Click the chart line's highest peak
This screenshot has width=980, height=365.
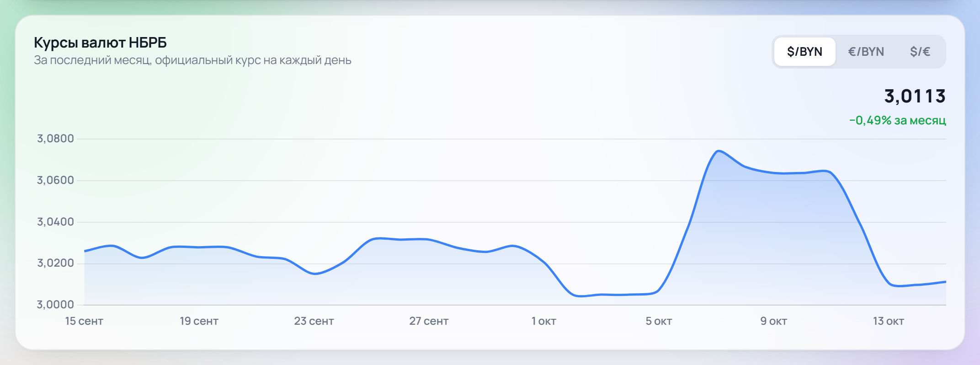tap(719, 151)
